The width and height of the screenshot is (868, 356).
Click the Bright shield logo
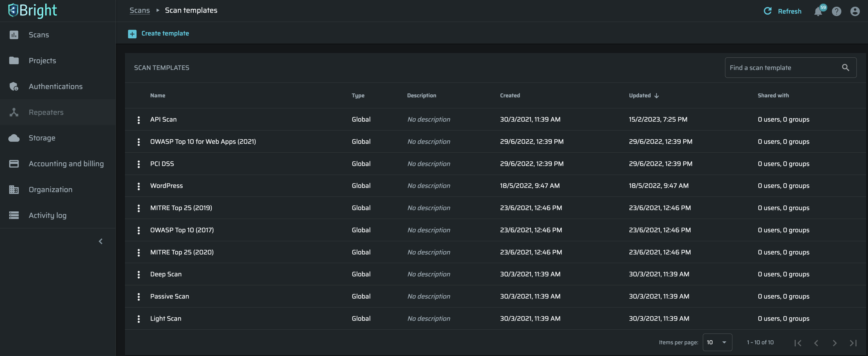point(13,10)
